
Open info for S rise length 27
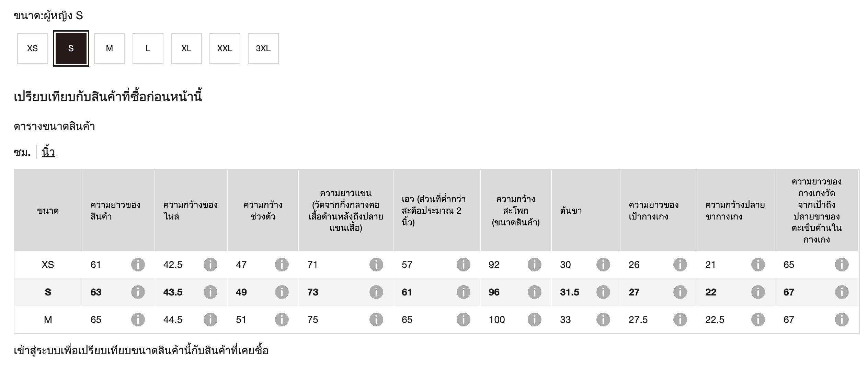680,292
